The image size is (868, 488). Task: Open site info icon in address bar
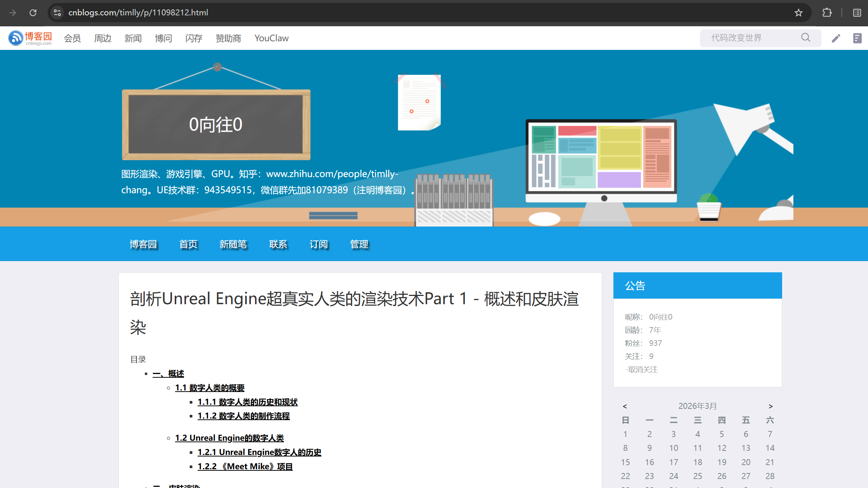point(57,13)
